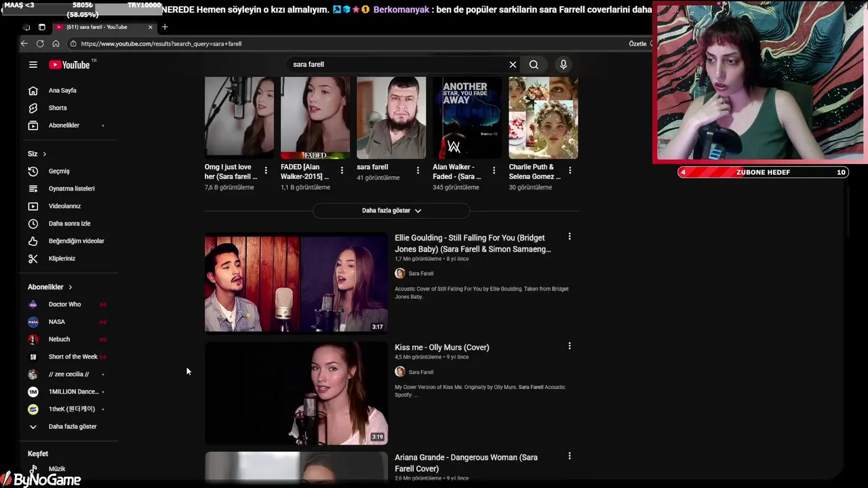Open Sara Farell channel under Ellie Goulding video

tap(421, 274)
